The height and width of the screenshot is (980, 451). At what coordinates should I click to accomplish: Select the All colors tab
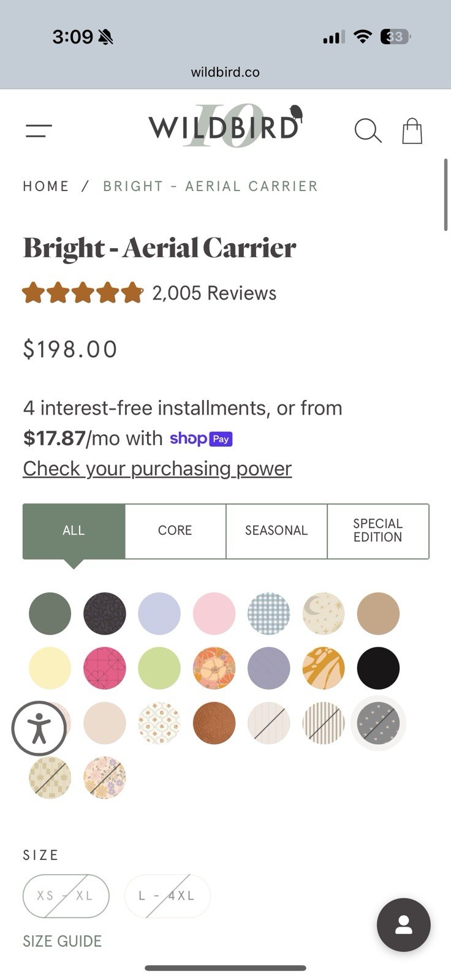click(x=74, y=531)
